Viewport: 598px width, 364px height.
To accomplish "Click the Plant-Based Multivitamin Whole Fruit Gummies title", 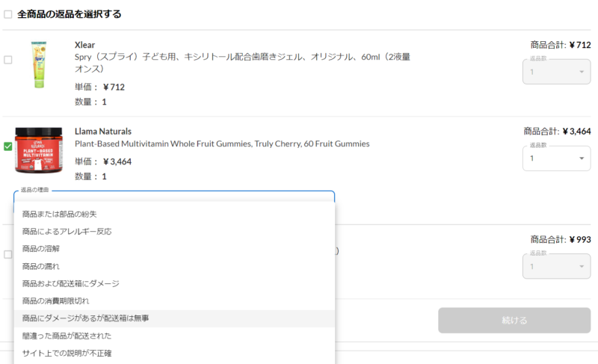I will point(222,144).
